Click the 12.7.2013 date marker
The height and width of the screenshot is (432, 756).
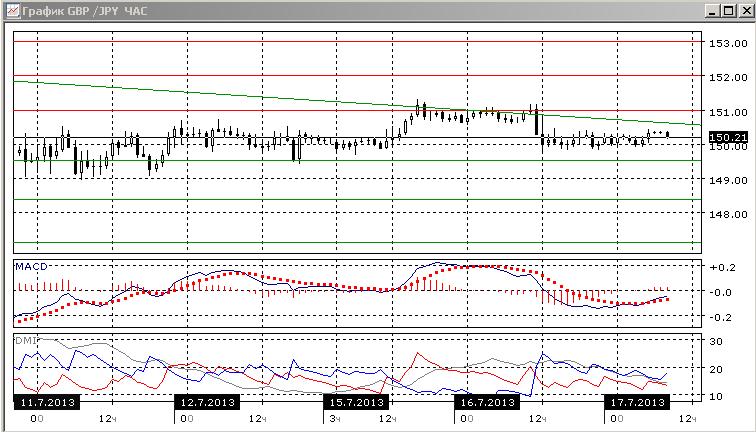click(207, 402)
